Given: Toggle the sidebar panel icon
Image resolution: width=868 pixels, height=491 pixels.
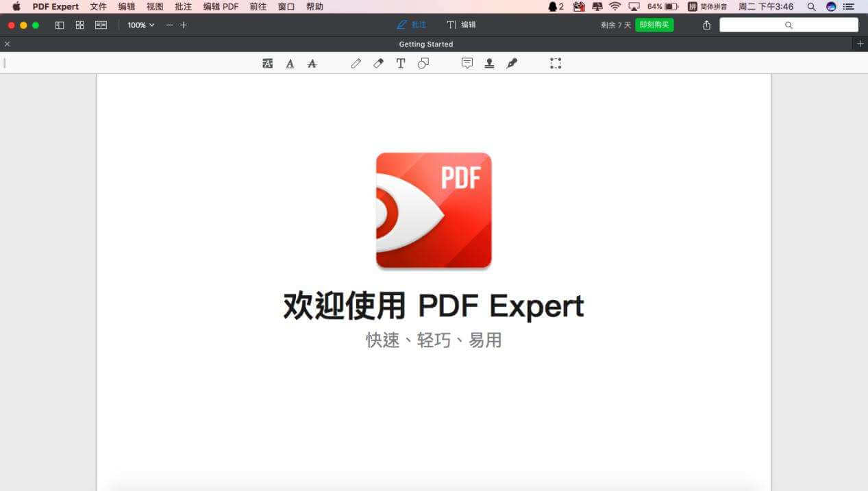Looking at the screenshot, I should coord(60,25).
